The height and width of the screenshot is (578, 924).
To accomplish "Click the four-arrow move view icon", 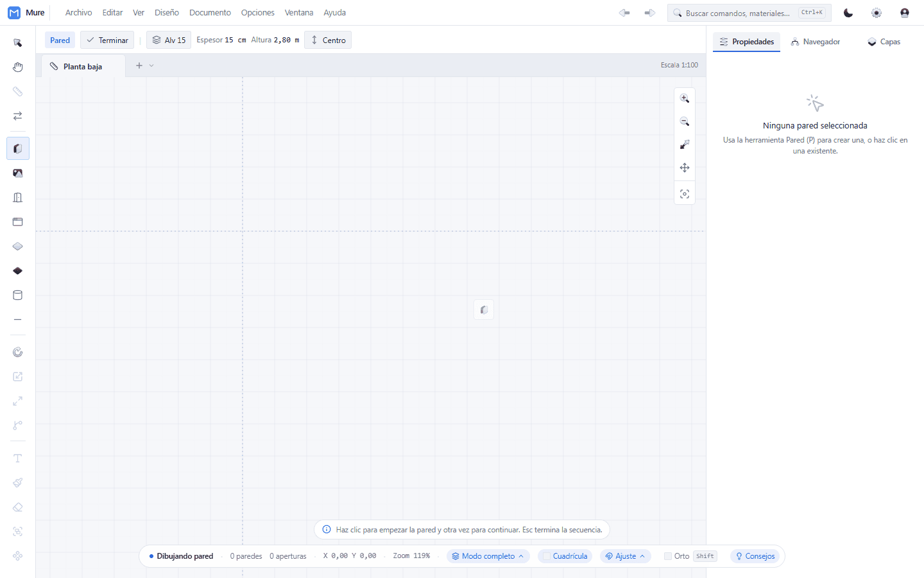I will (x=685, y=168).
